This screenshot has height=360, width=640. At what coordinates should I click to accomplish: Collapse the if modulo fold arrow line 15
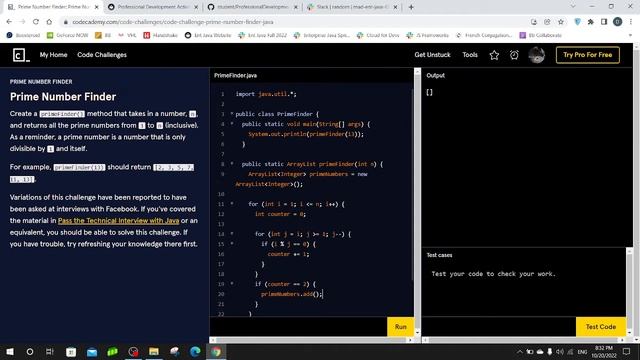click(232, 244)
